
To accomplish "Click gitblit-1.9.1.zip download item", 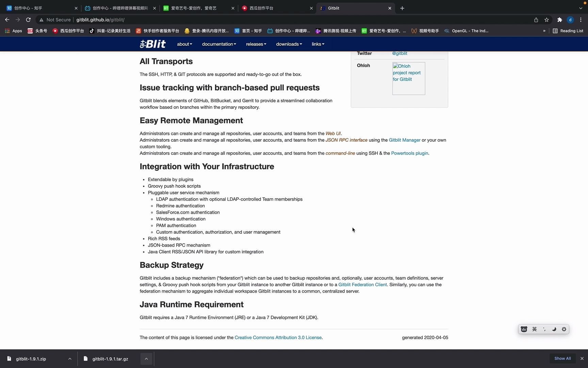I will (31, 359).
